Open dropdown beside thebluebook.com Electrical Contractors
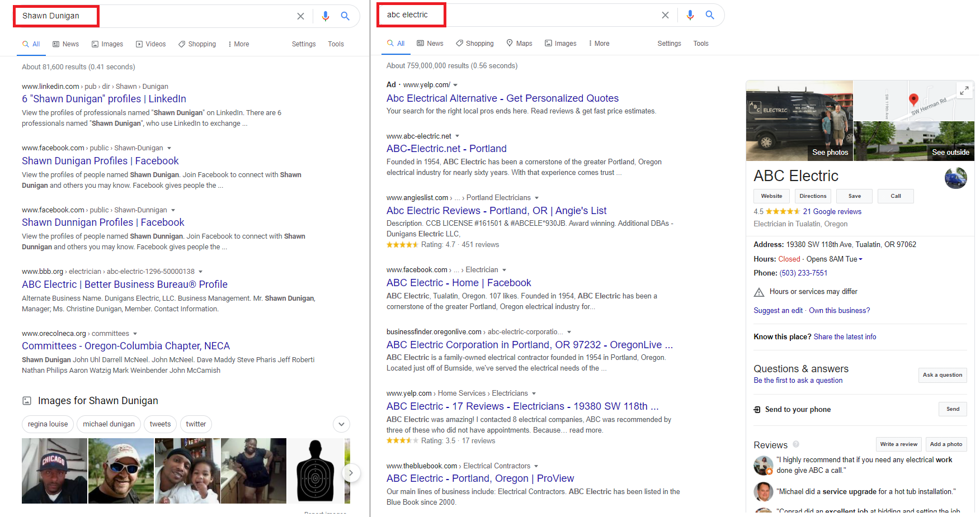 pyautogui.click(x=536, y=466)
